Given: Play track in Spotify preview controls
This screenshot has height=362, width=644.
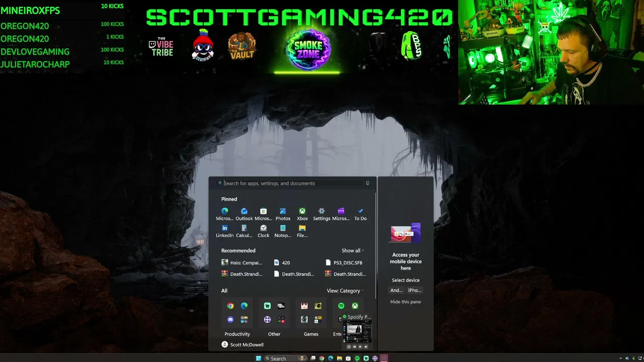Looking at the screenshot, I should (x=360, y=346).
